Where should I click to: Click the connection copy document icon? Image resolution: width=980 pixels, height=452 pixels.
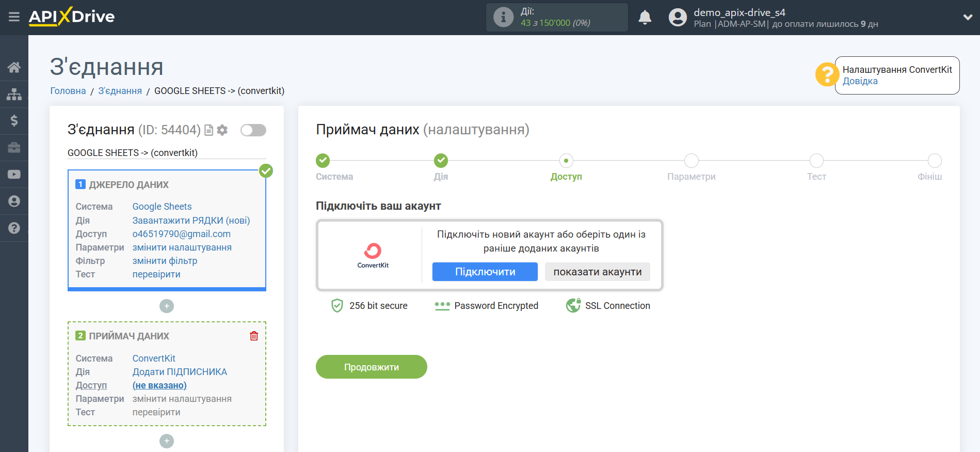point(209,130)
